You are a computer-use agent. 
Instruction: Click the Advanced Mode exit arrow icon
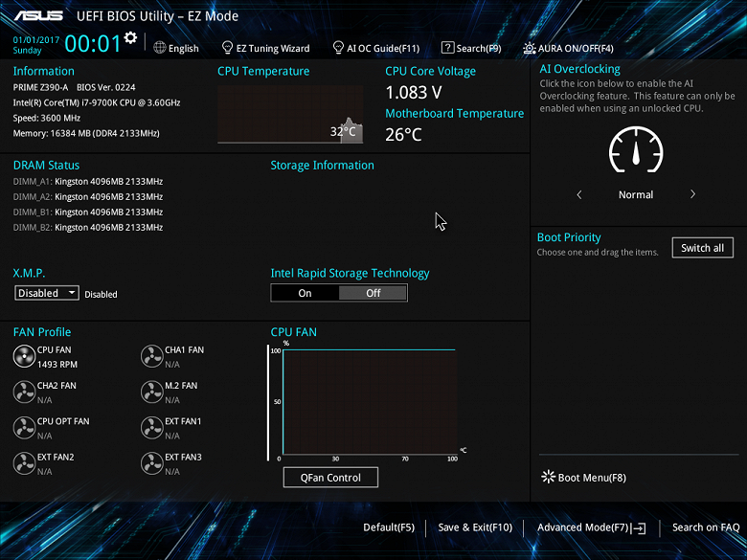click(640, 528)
